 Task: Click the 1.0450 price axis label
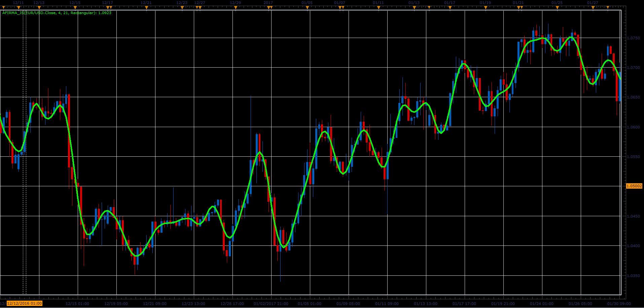pos(634,216)
